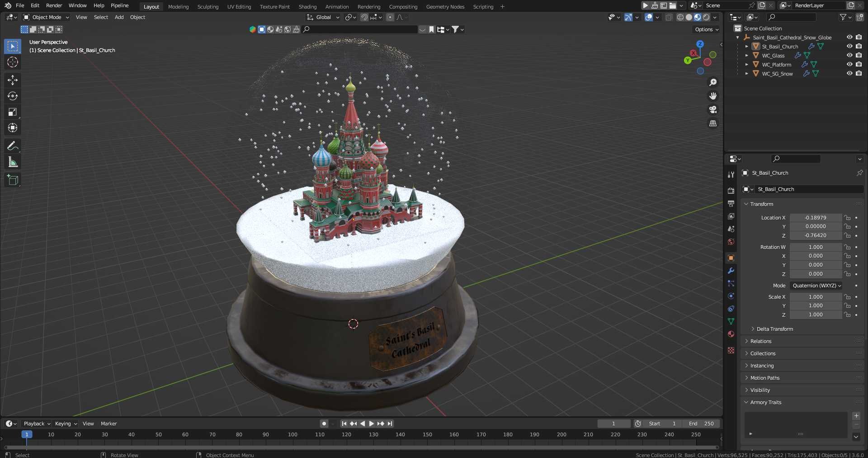Viewport: 868px width, 458px height.
Task: Expand the Collections panel
Action: (762, 353)
